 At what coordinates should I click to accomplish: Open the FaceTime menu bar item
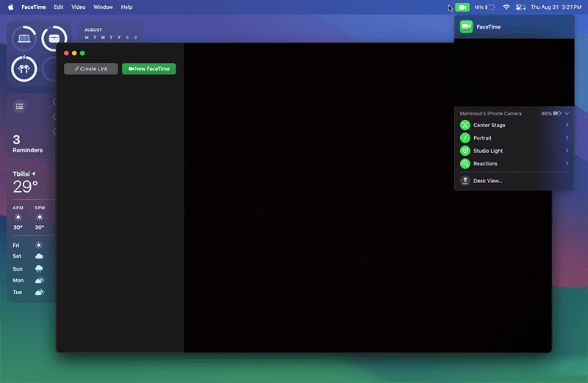(34, 7)
